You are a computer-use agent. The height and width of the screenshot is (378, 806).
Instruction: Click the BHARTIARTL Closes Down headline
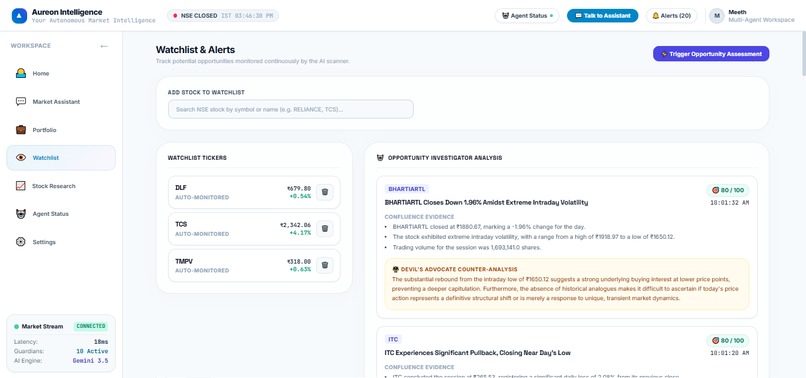tap(486, 203)
